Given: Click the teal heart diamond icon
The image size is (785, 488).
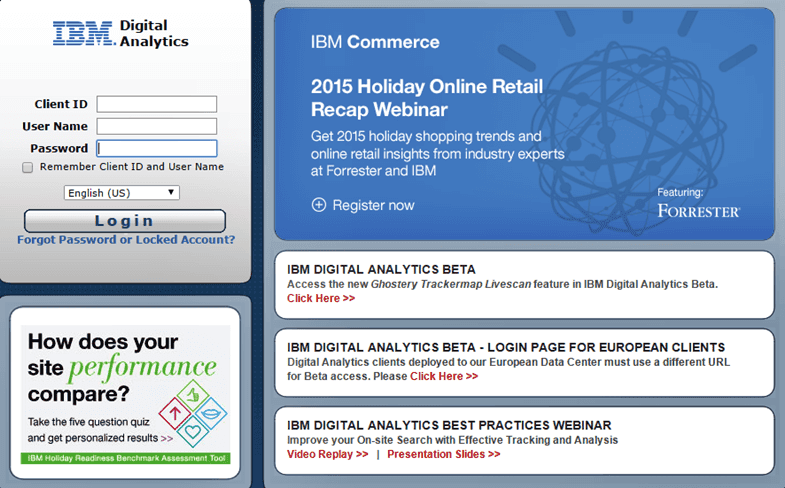Looking at the screenshot, I should tap(193, 431).
